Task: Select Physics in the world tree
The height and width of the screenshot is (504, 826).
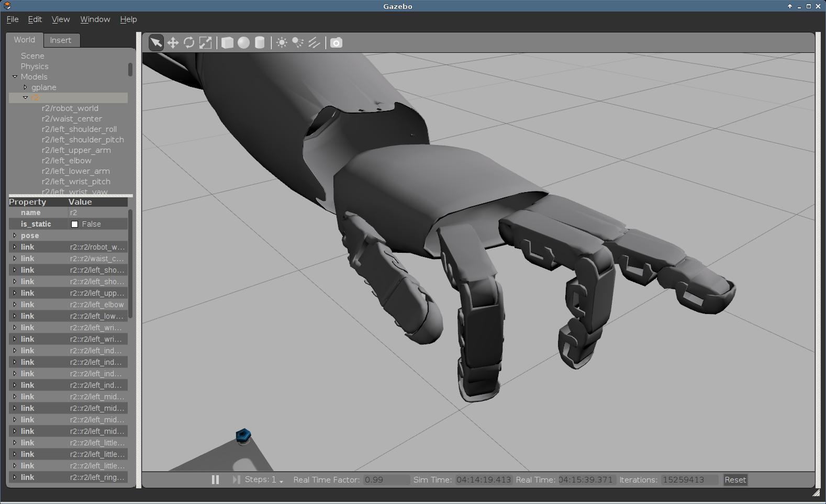Action: coord(35,66)
